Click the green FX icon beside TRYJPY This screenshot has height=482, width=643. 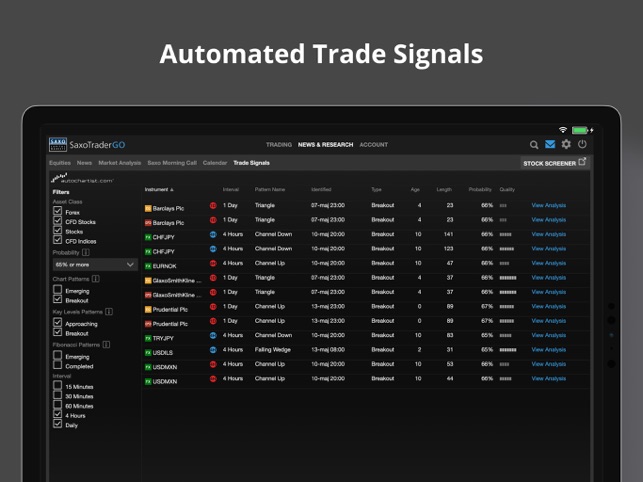148,338
